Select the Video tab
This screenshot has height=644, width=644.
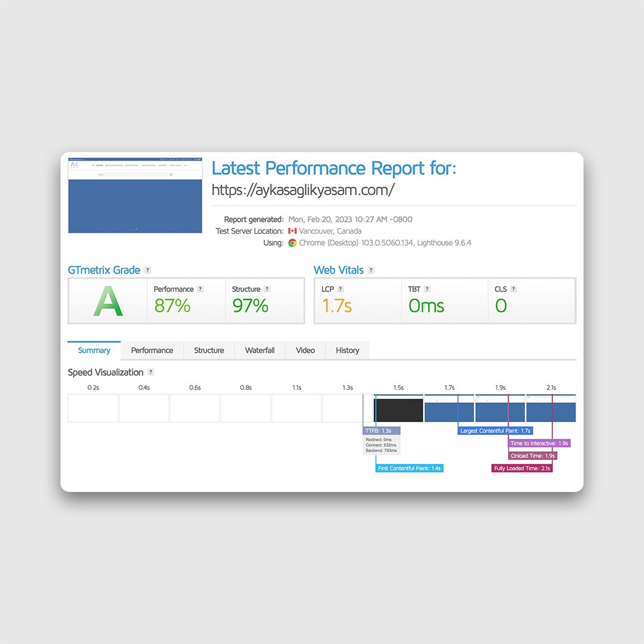[305, 351]
